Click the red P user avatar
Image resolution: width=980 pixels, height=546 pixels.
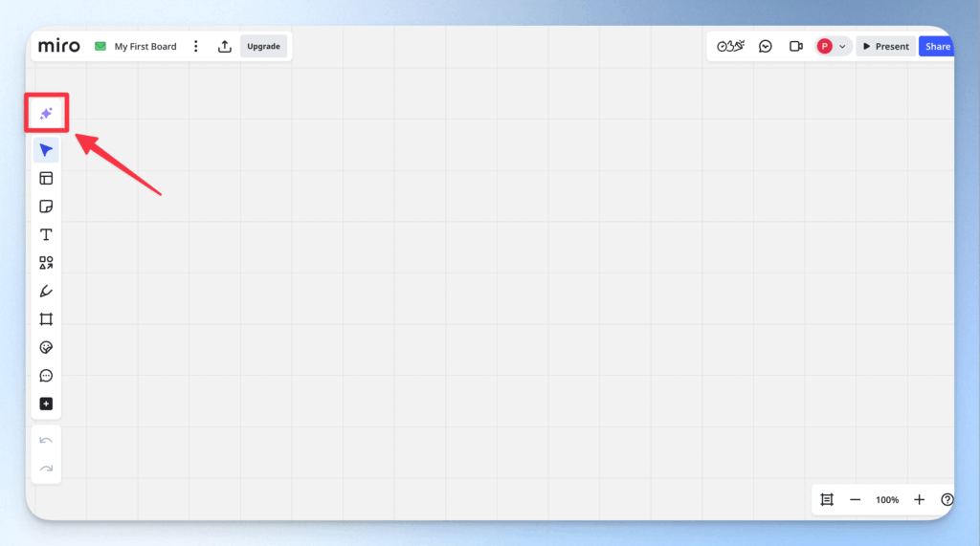pos(824,46)
